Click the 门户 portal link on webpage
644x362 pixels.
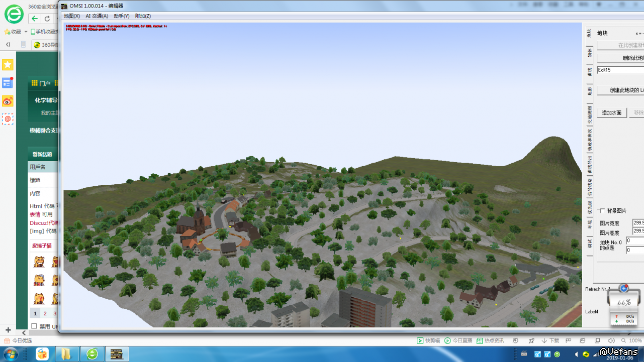pyautogui.click(x=41, y=83)
